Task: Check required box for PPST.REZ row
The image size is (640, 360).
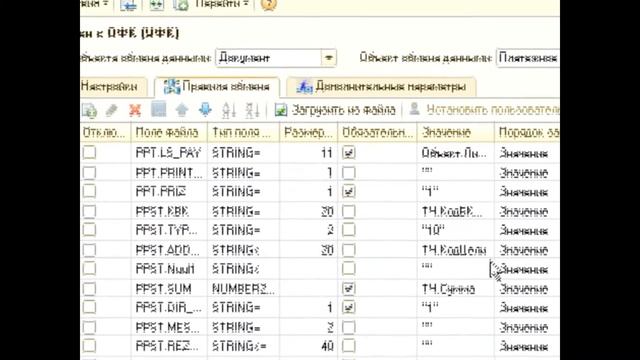Action: coord(349,346)
